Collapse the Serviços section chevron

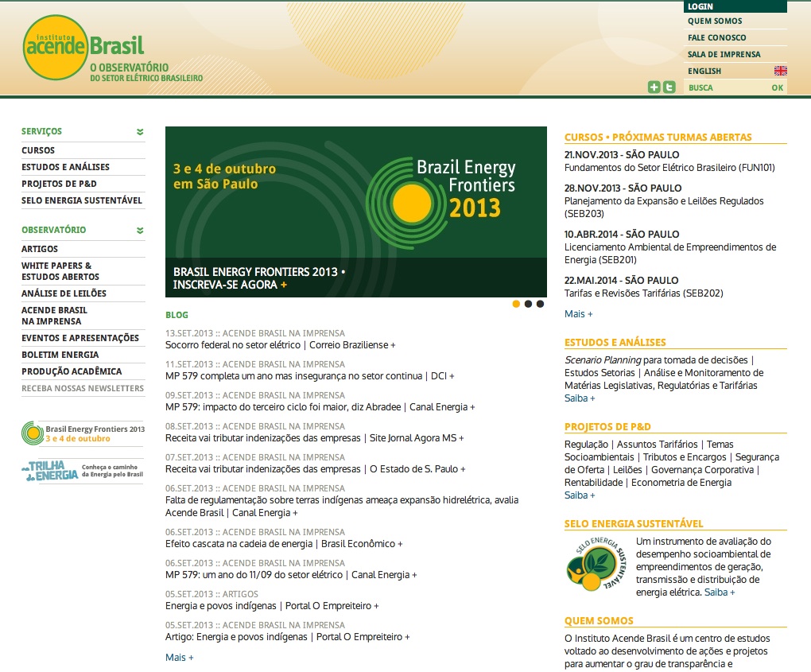coord(140,132)
